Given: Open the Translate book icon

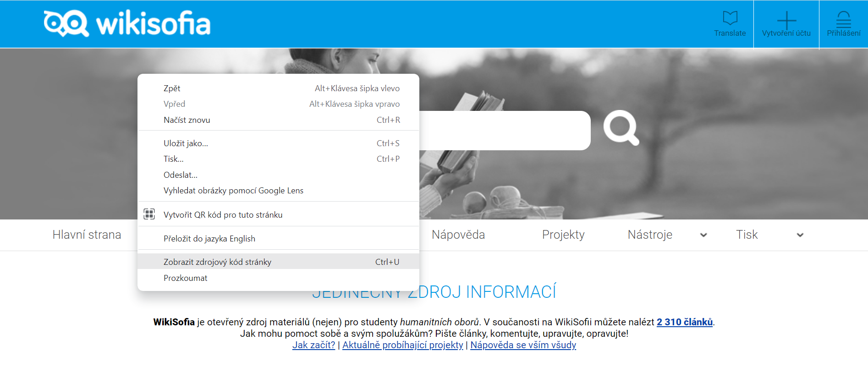Looking at the screenshot, I should tap(730, 18).
